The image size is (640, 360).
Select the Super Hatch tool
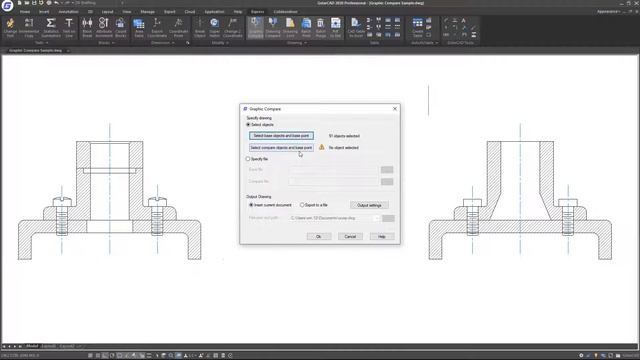click(x=215, y=28)
